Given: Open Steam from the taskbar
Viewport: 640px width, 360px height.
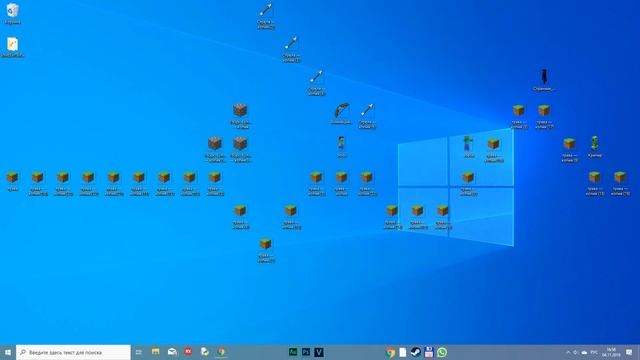Looking at the screenshot, I should 416,352.
